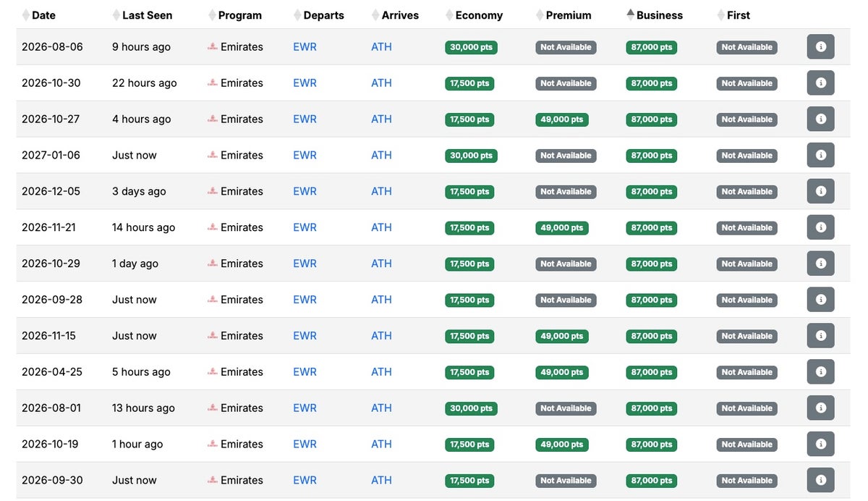Click 87,000 pts Business for 2026-11-15
This screenshot has width=868, height=501.
tap(652, 336)
